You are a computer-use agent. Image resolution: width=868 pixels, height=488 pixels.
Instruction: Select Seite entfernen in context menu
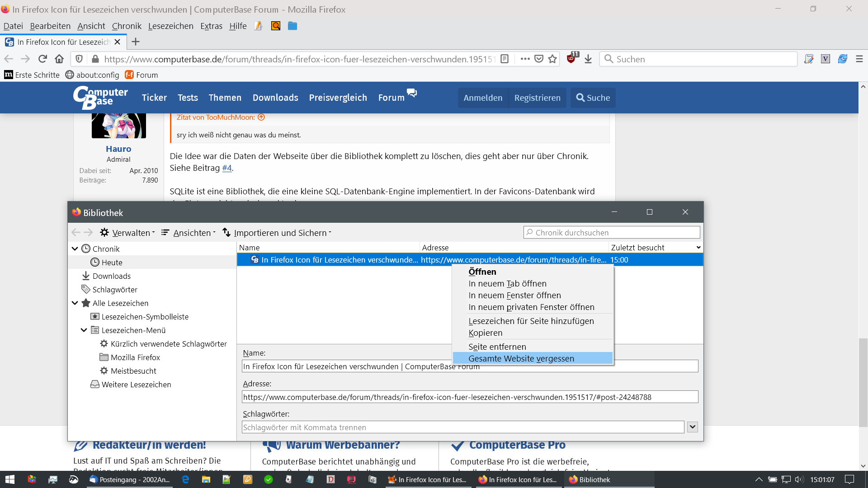[x=497, y=347]
